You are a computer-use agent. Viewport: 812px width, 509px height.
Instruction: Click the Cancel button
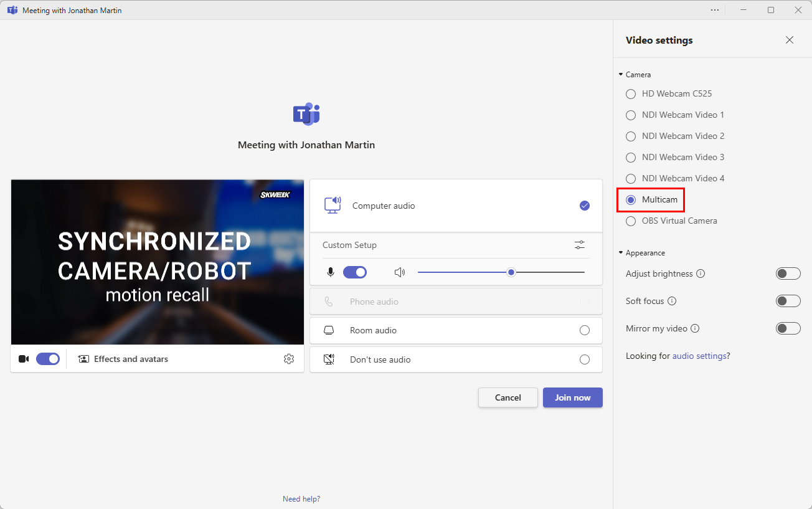(508, 397)
